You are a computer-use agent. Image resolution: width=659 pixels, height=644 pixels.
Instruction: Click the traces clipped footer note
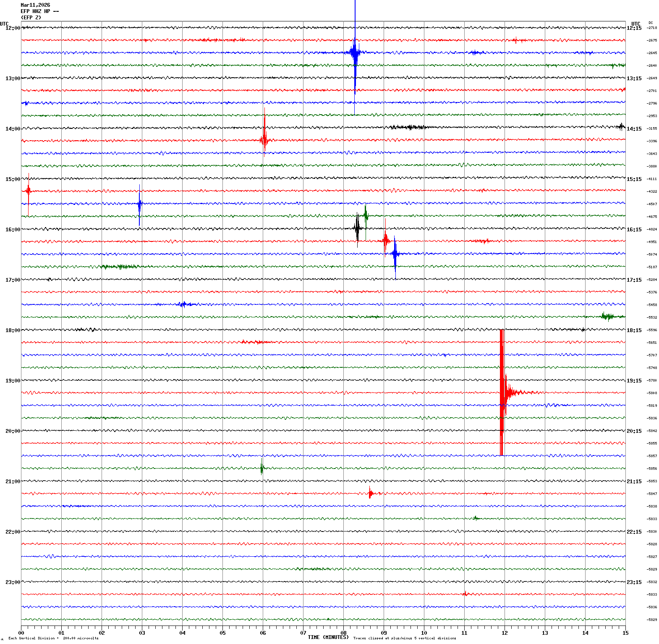[x=405, y=638]
